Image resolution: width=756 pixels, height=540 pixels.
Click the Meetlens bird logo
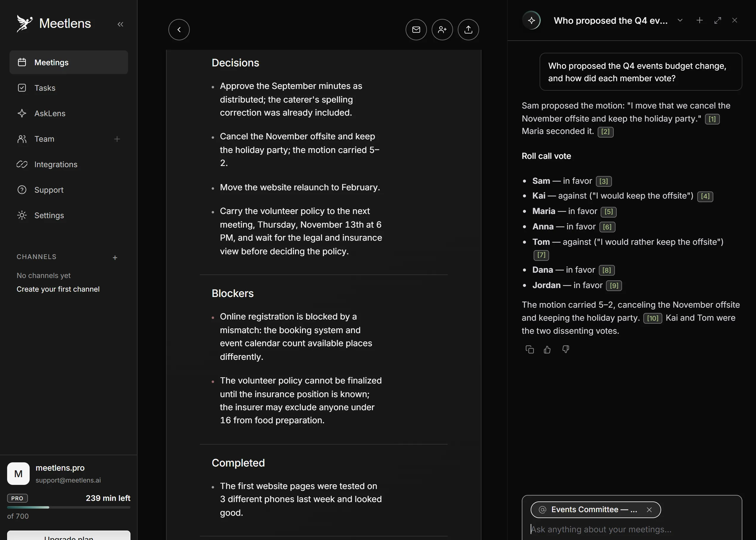point(25,24)
